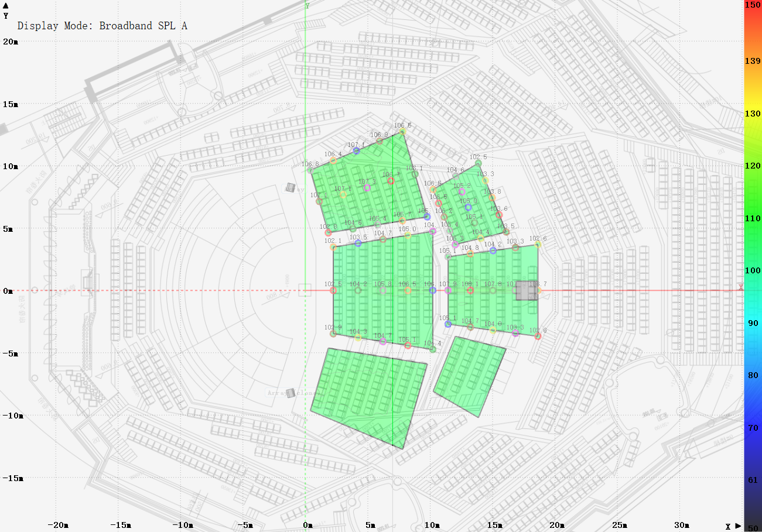
Task: Select the orange 105.7 measurement point
Action: pos(402,221)
